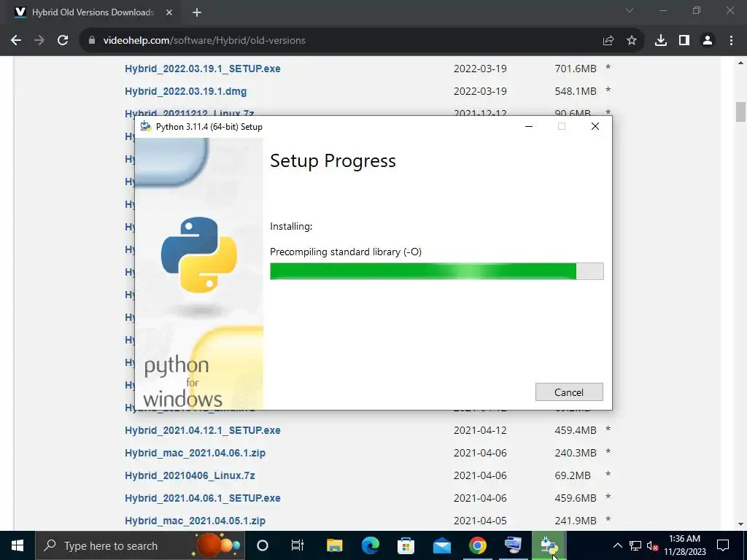The width and height of the screenshot is (747, 560).
Task: Open Hybrid_2021.04.12.1_SETUP.exe download link
Action: pyautogui.click(x=203, y=430)
